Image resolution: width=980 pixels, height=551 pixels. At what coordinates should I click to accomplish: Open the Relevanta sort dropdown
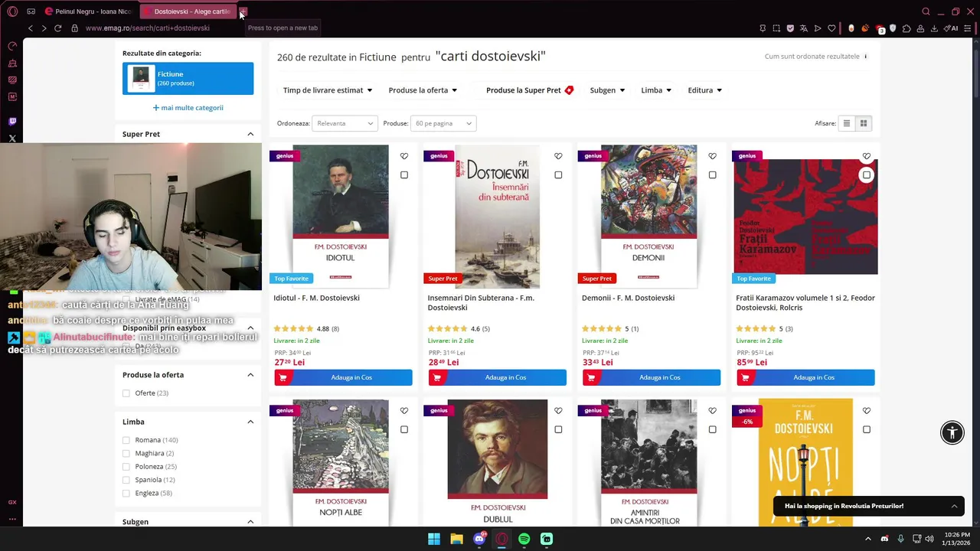pyautogui.click(x=345, y=123)
